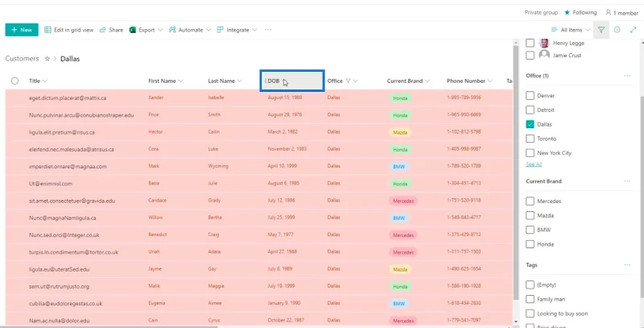Check the BMW brand filter checkbox

(x=530, y=230)
